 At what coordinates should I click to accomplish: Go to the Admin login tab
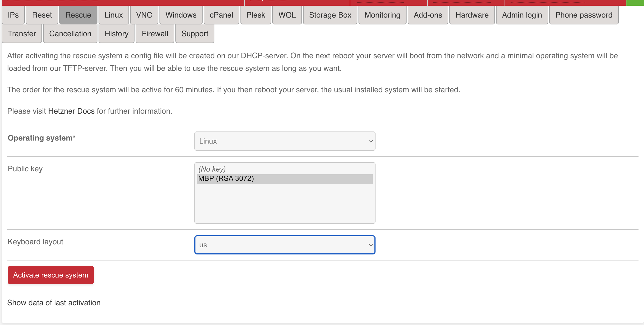(522, 15)
